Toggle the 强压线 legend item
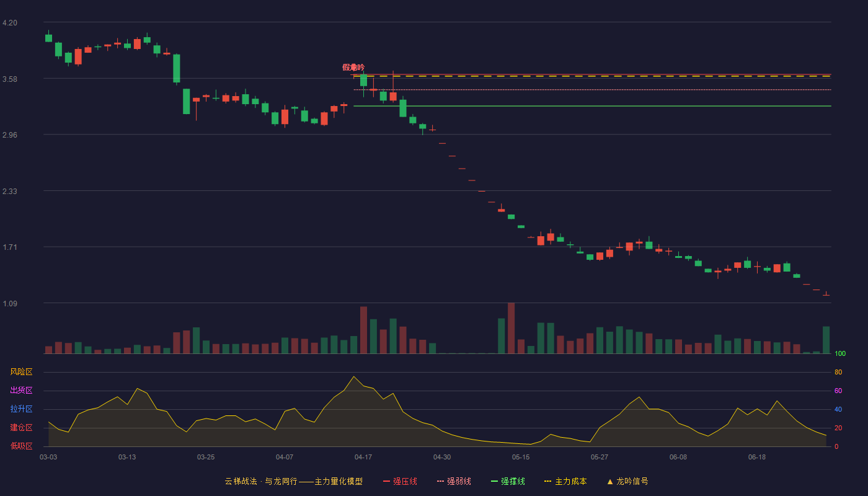This screenshot has height=496, width=868. (400, 481)
